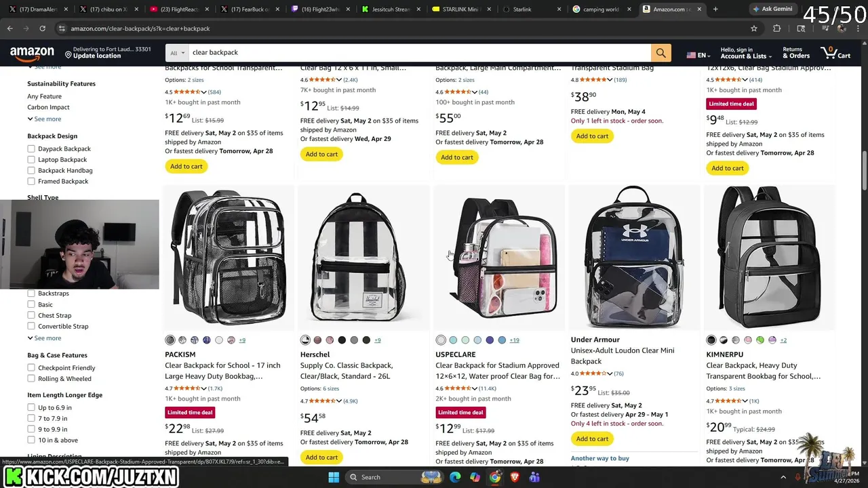
Task: Open browser extensions puzzle icon
Action: [x=777, y=28]
